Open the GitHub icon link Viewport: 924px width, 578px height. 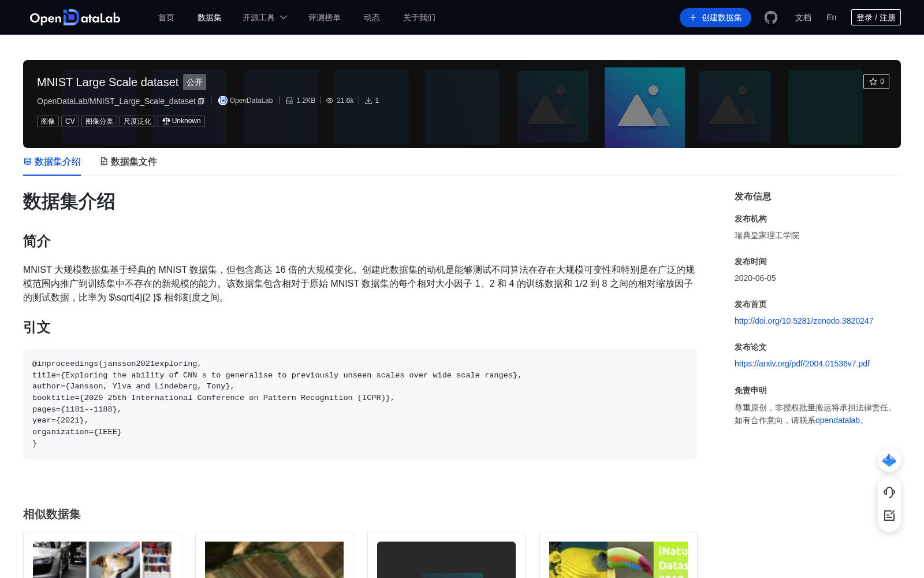[x=771, y=17]
